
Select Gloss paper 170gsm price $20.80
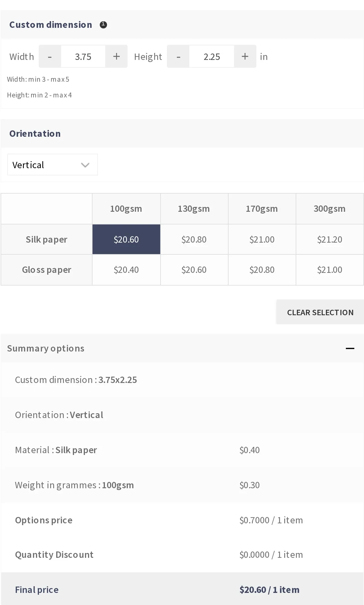click(262, 270)
